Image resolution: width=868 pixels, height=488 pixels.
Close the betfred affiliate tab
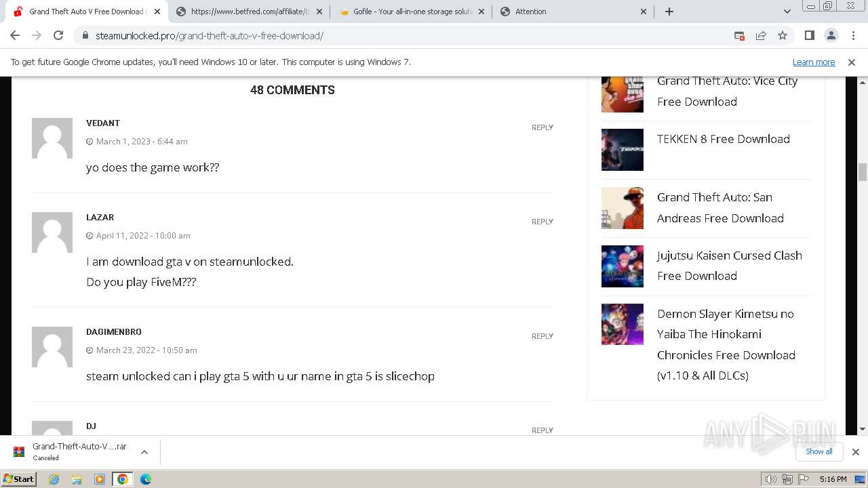pos(319,12)
